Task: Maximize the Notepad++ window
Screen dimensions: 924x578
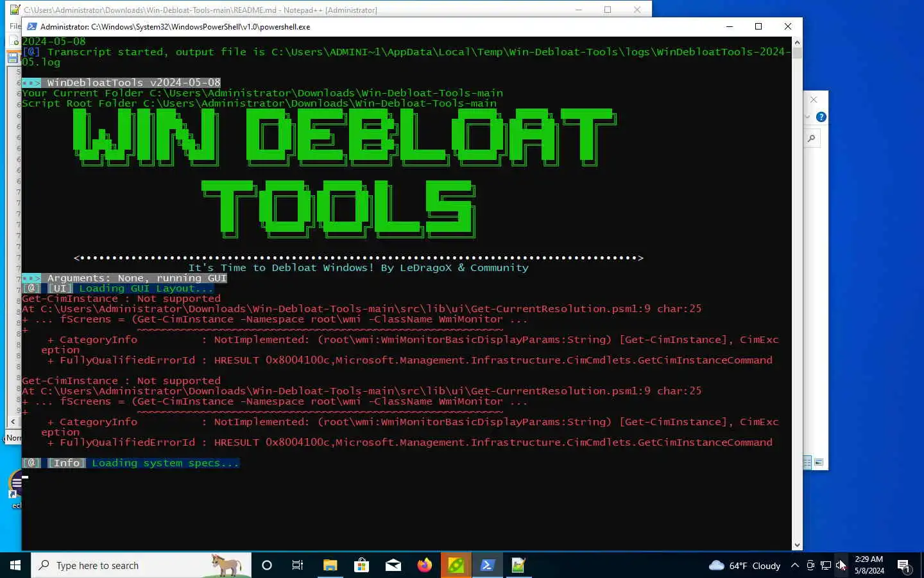Action: tap(608, 10)
